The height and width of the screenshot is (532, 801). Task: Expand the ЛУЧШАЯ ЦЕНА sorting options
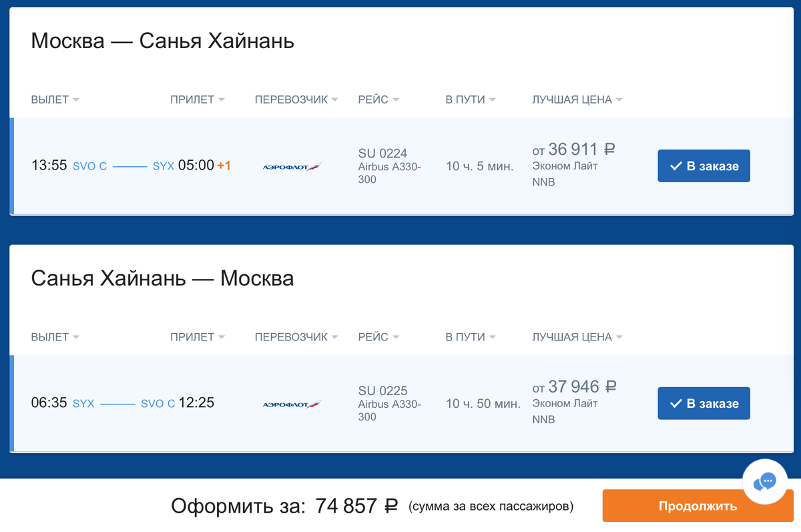[577, 99]
